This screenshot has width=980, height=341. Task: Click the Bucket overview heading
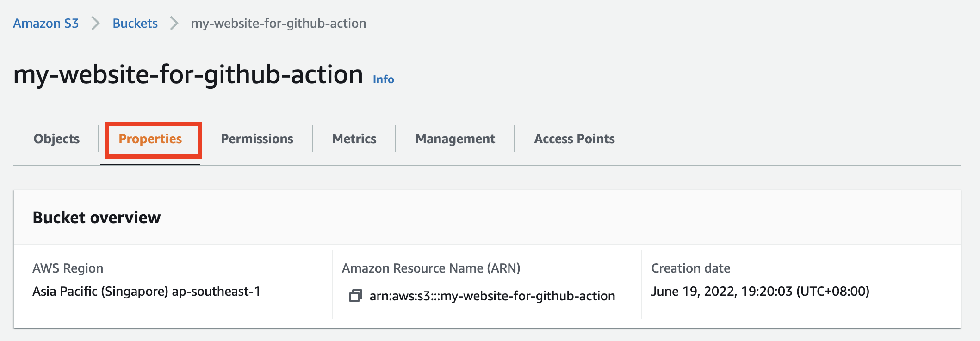tap(97, 217)
